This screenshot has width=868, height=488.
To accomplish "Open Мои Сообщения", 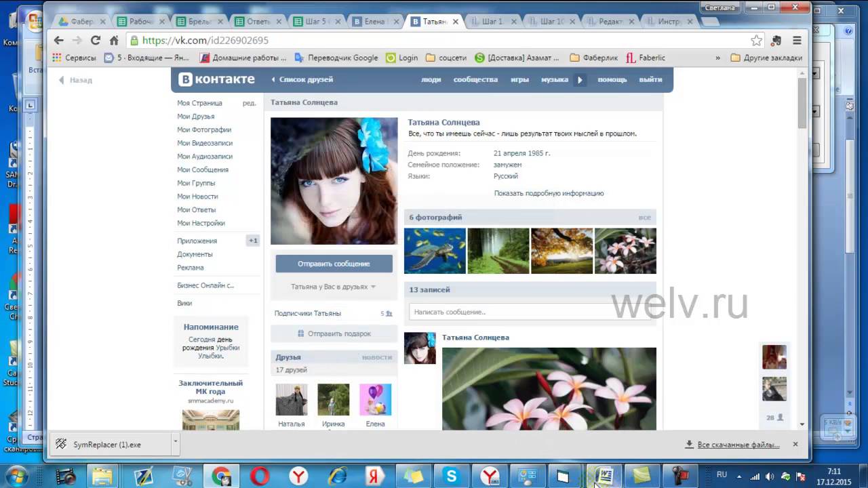I will point(203,169).
